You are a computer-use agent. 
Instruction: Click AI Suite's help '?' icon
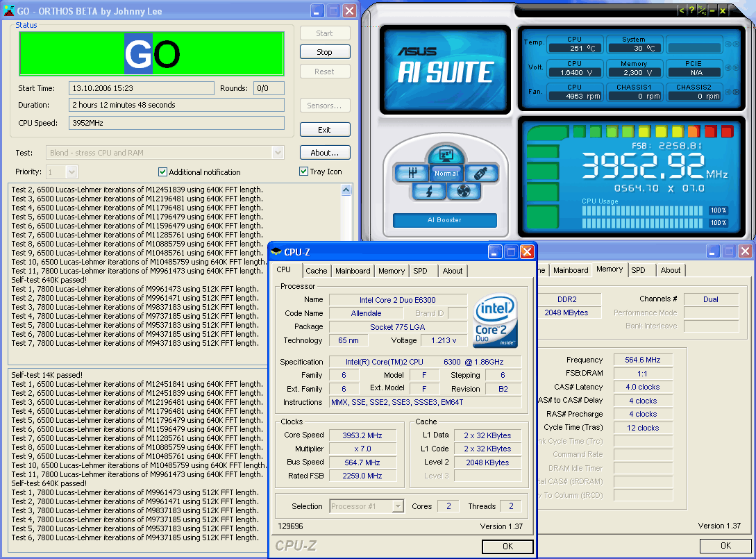click(x=691, y=10)
